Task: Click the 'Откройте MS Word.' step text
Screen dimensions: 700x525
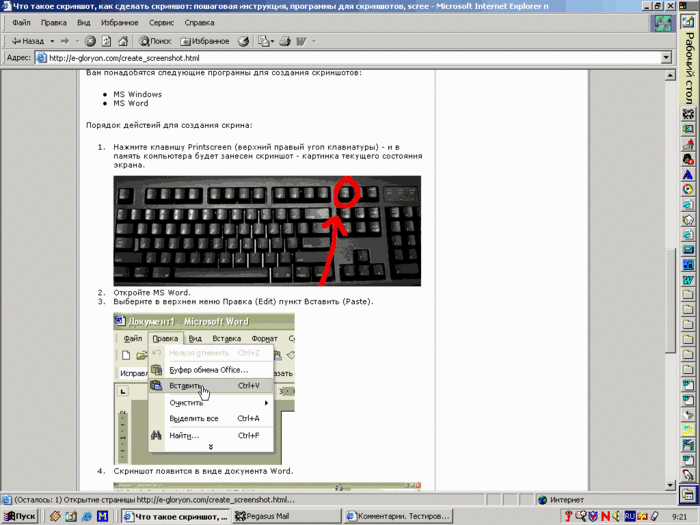Action: coord(152,293)
